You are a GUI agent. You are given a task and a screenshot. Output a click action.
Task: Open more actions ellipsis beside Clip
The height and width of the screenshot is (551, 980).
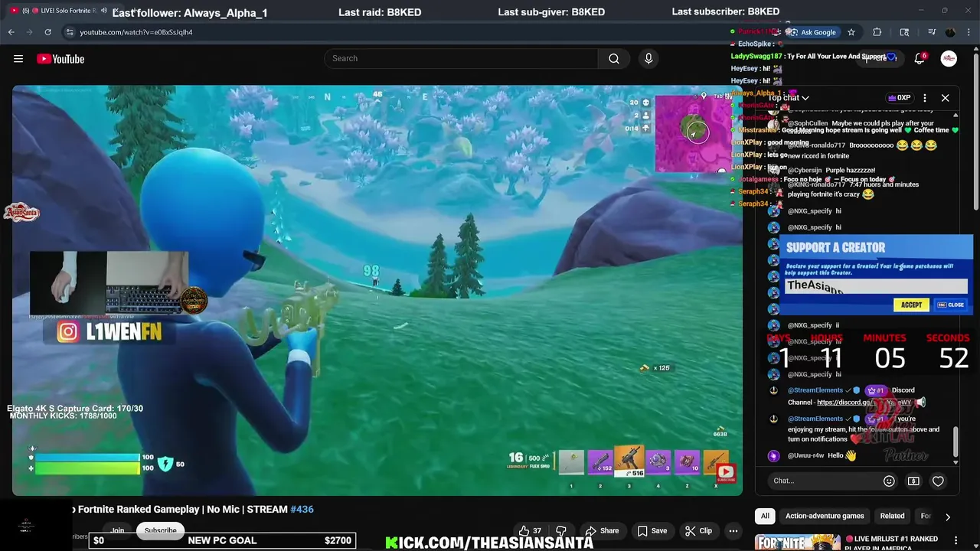(x=733, y=530)
